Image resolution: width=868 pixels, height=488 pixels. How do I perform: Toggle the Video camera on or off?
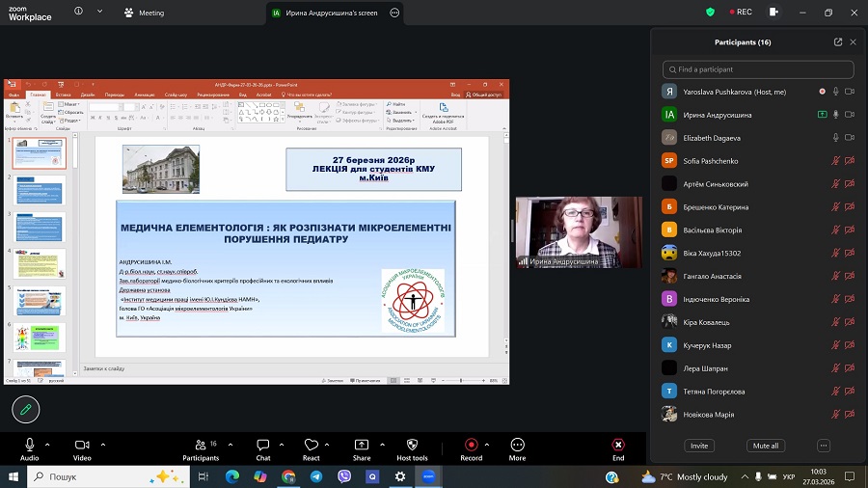81,445
